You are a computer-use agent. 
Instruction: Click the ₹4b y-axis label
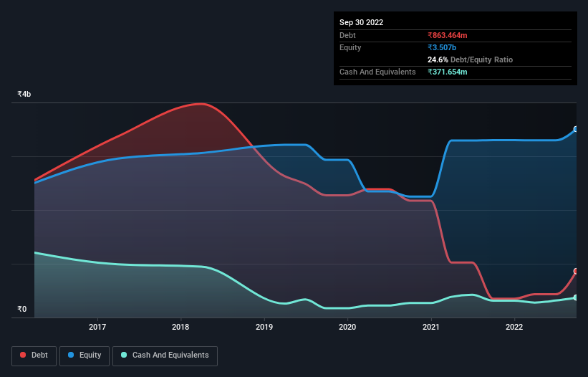pos(24,94)
